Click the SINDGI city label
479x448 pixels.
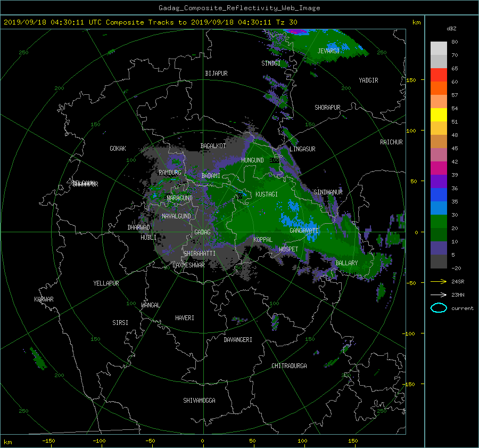(271, 63)
